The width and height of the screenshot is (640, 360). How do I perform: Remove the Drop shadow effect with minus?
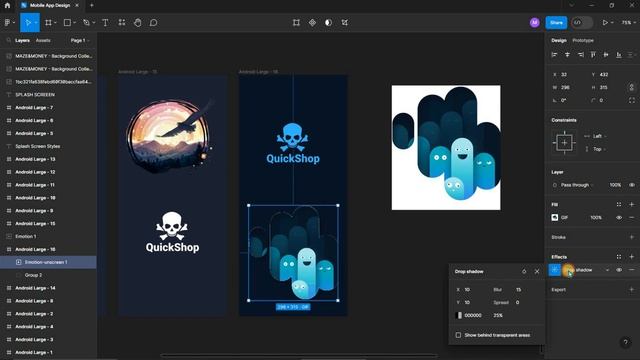632,270
